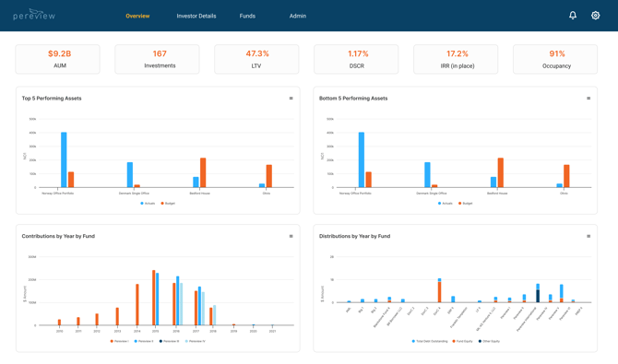
Task: Click Norway Office Portfolio label in Top 5 chart
Action: (57, 193)
